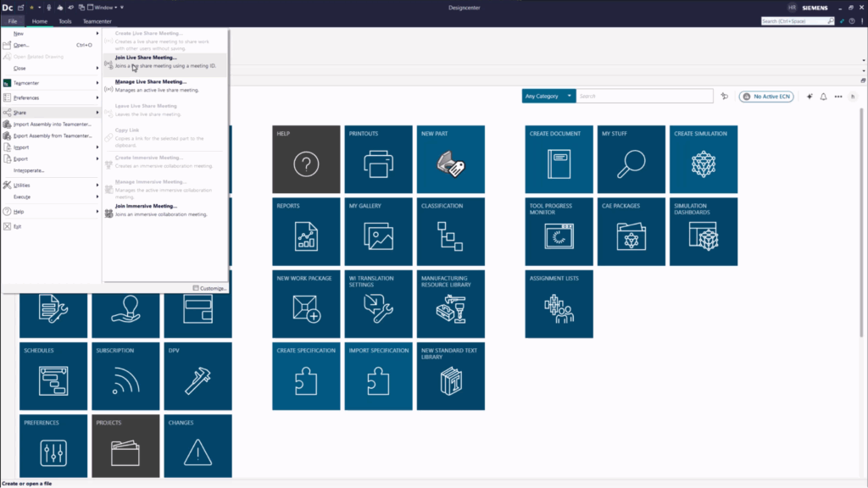Click the Customize button in menu
The image size is (868, 488).
(209, 288)
